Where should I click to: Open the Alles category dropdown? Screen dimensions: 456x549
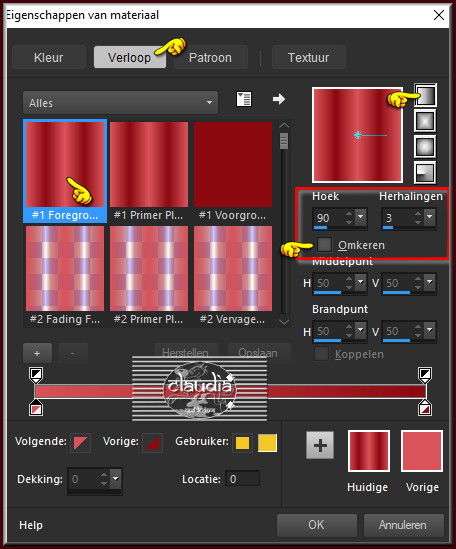(120, 103)
